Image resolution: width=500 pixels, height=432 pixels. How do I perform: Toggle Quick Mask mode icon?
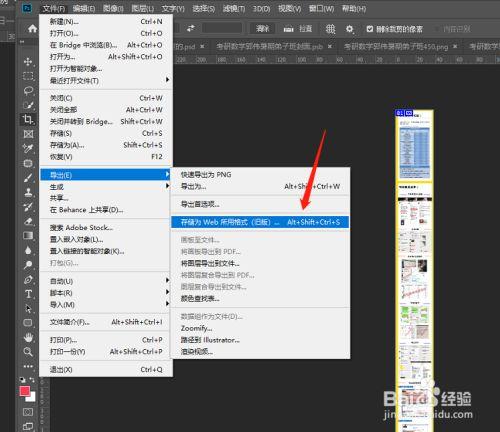28,412
